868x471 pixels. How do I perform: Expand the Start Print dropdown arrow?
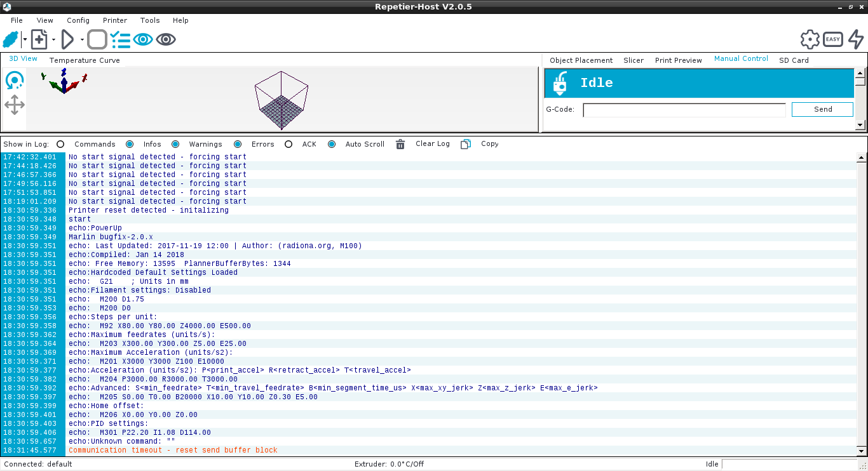coord(82,40)
